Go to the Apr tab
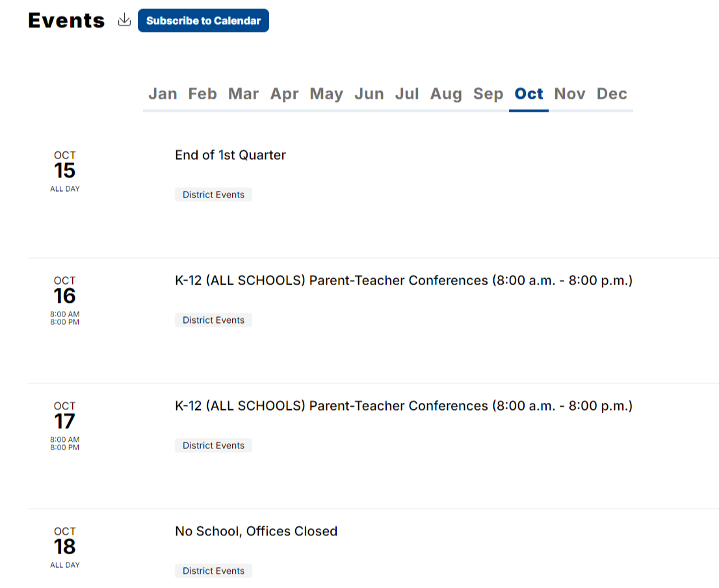 pyautogui.click(x=284, y=94)
